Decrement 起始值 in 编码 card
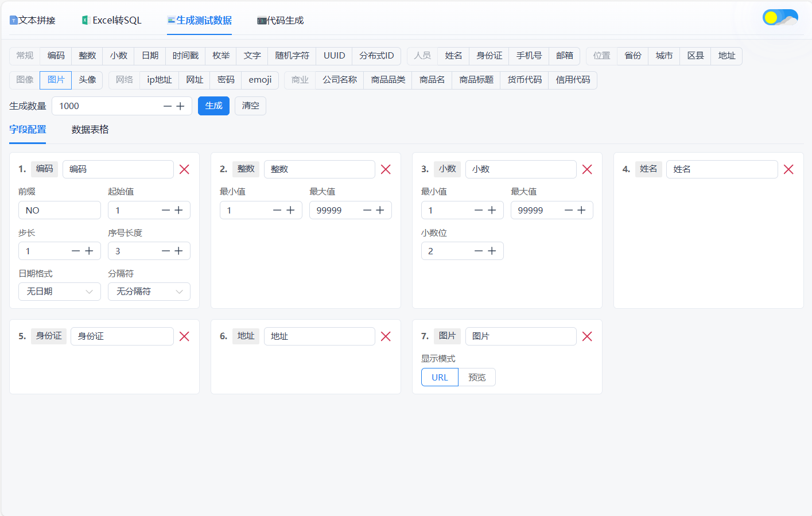This screenshot has height=516, width=812. (x=166, y=210)
